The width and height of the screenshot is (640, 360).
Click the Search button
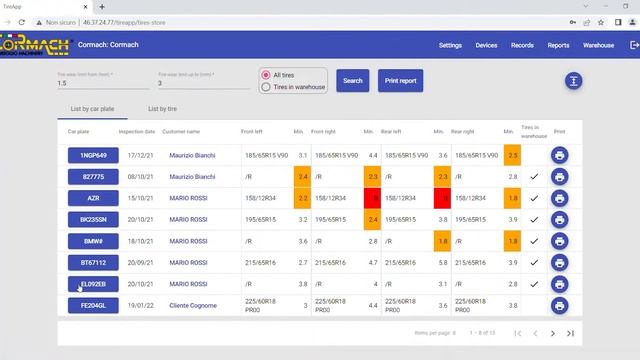pyautogui.click(x=353, y=81)
